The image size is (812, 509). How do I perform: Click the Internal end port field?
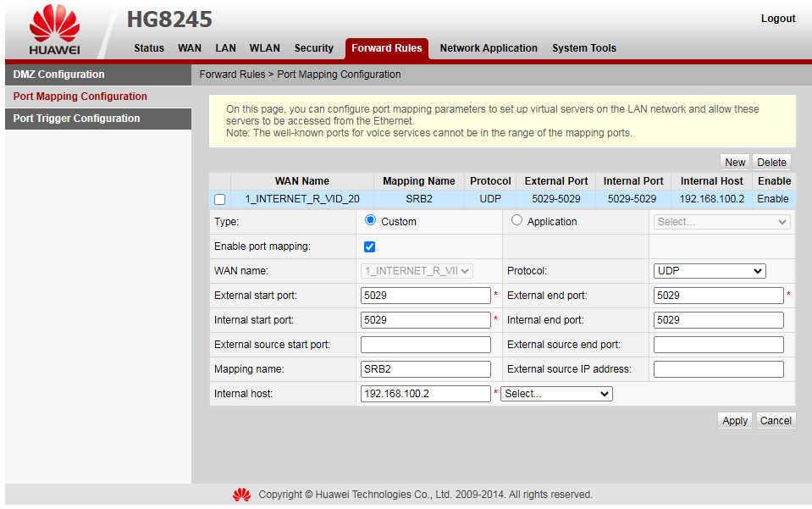718,320
